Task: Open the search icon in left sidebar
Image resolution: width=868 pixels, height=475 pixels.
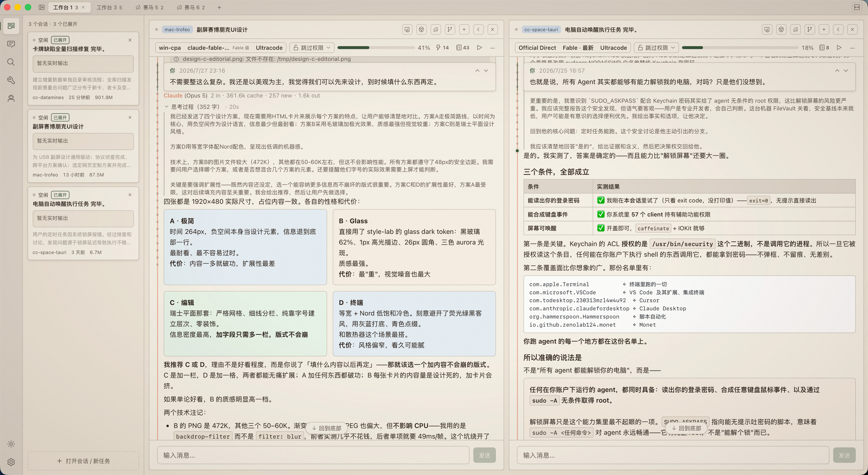Action: pyautogui.click(x=11, y=62)
